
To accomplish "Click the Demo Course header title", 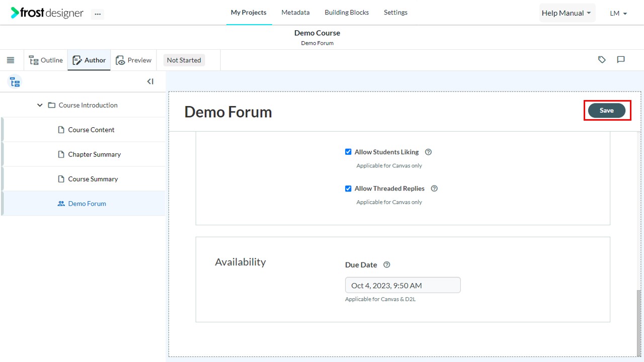I will pos(317,33).
